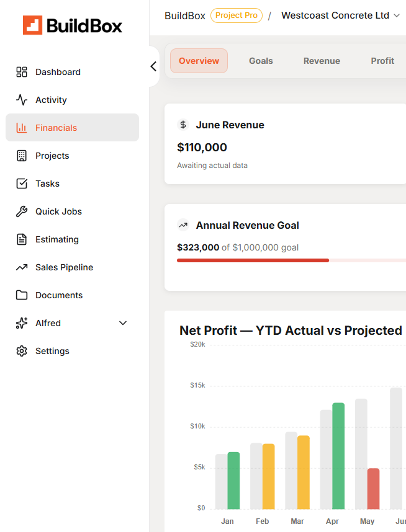The width and height of the screenshot is (406, 532).
Task: Click the 'June Revenue' card title
Action: (230, 125)
